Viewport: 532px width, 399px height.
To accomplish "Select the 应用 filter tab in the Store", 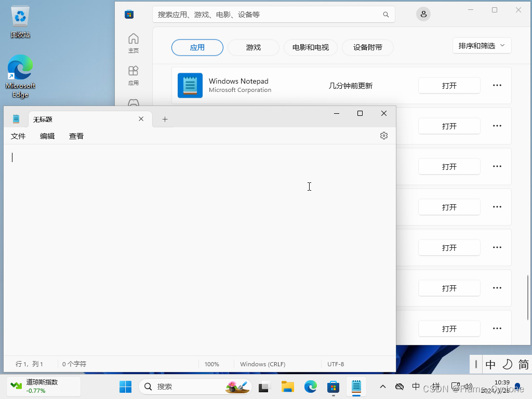I will tap(197, 47).
